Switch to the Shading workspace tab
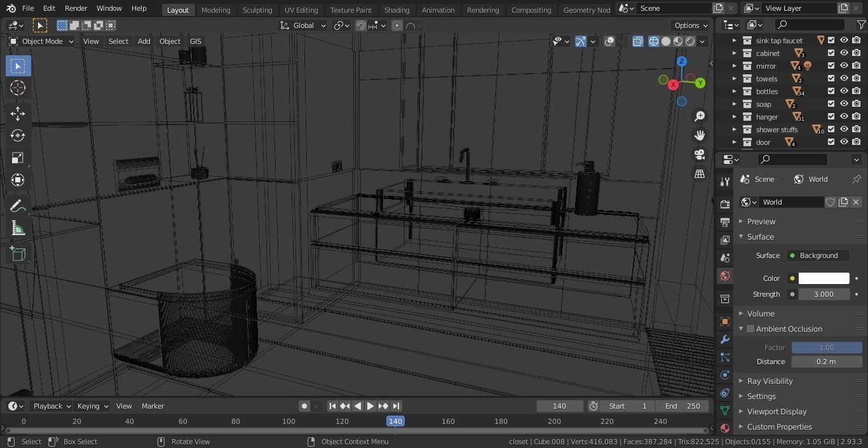The height and width of the screenshot is (448, 868). pos(397,10)
